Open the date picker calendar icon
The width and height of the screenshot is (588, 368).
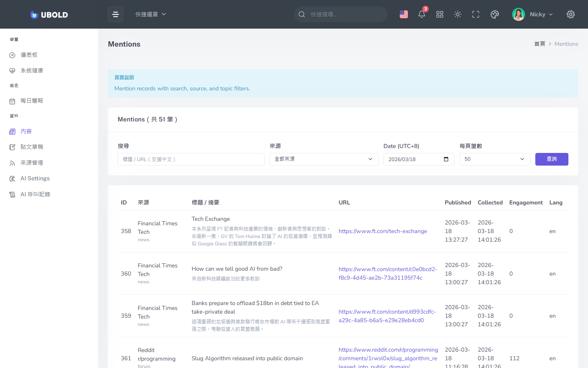point(446,159)
